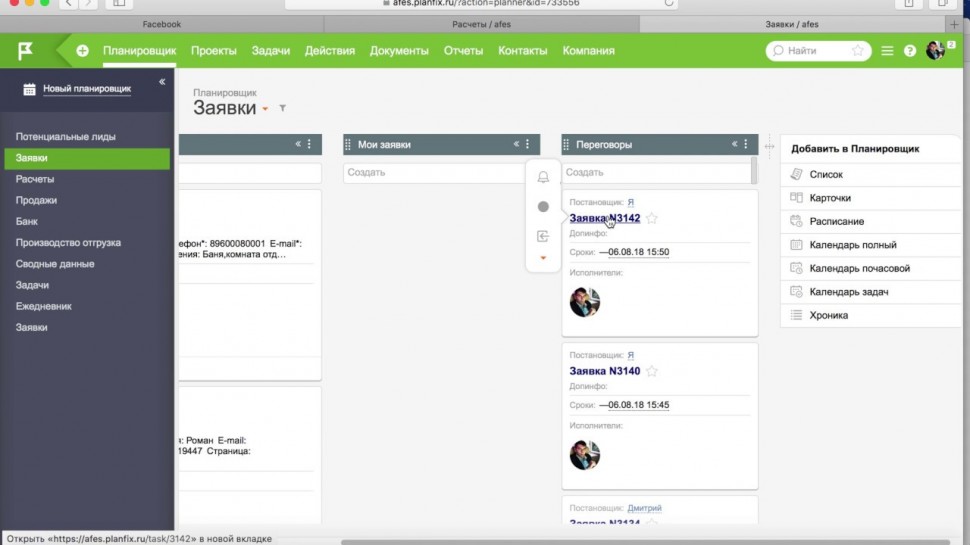Add Календарь полный to the planner
The width and height of the screenshot is (970, 545).
pos(852,245)
